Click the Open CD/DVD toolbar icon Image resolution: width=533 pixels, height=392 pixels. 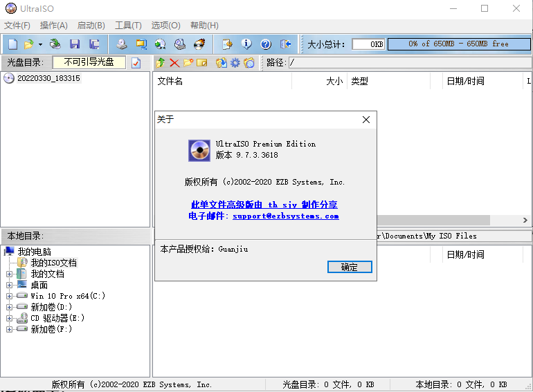pos(55,44)
